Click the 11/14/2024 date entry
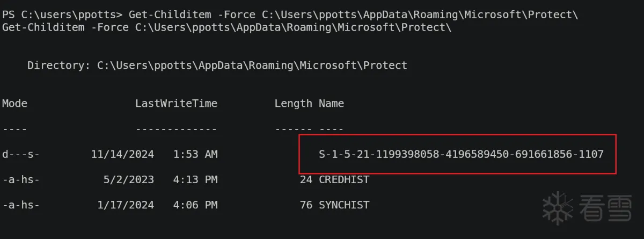The height and width of the screenshot is (239, 644). click(x=122, y=154)
